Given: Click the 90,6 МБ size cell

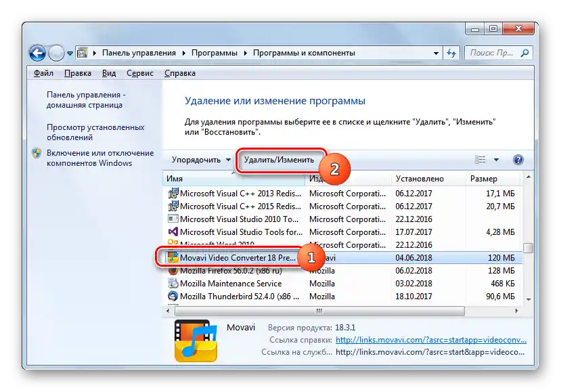Looking at the screenshot, I should point(500,297).
